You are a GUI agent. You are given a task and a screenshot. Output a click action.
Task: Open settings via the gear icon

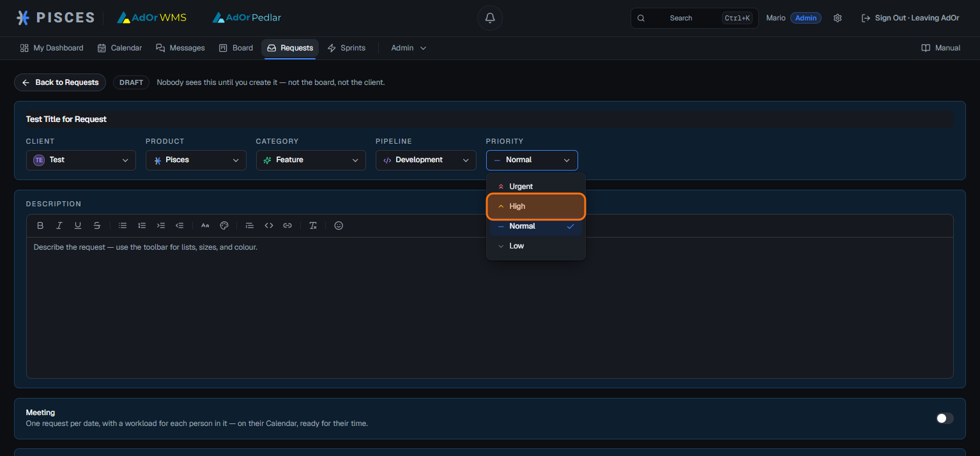[838, 18]
